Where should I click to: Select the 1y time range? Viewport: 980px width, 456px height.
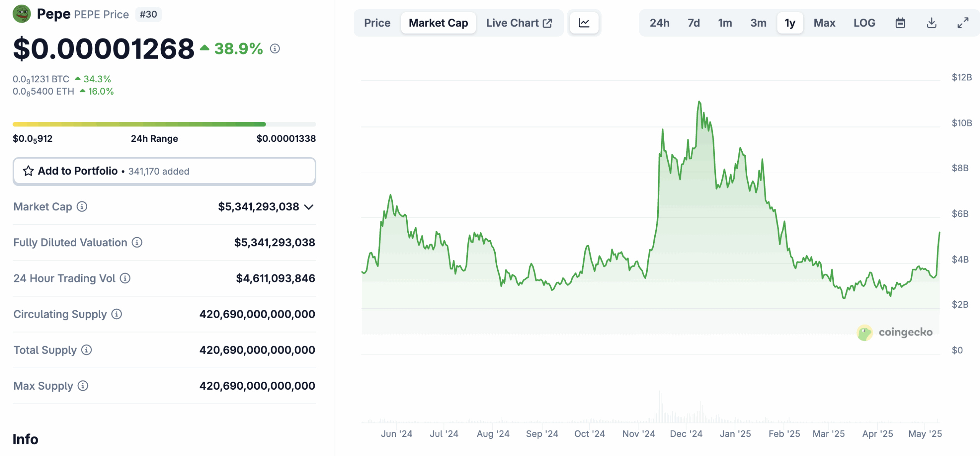pyautogui.click(x=790, y=23)
